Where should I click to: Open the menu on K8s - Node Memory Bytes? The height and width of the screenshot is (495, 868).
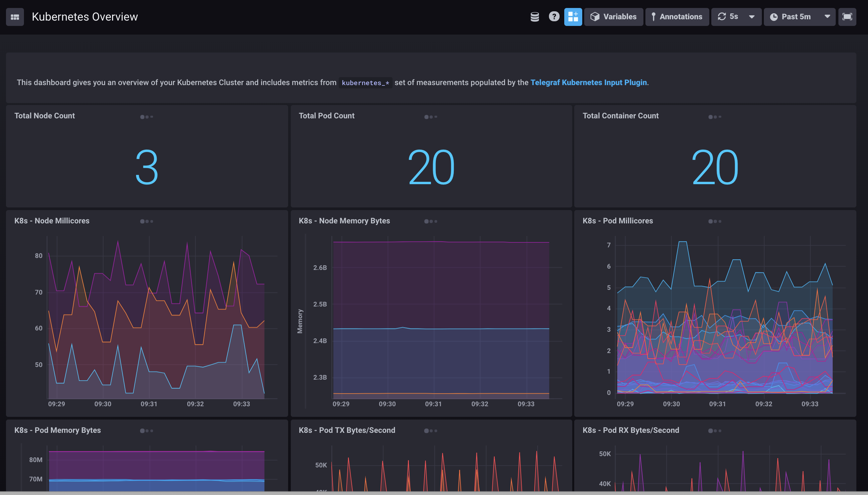point(431,221)
